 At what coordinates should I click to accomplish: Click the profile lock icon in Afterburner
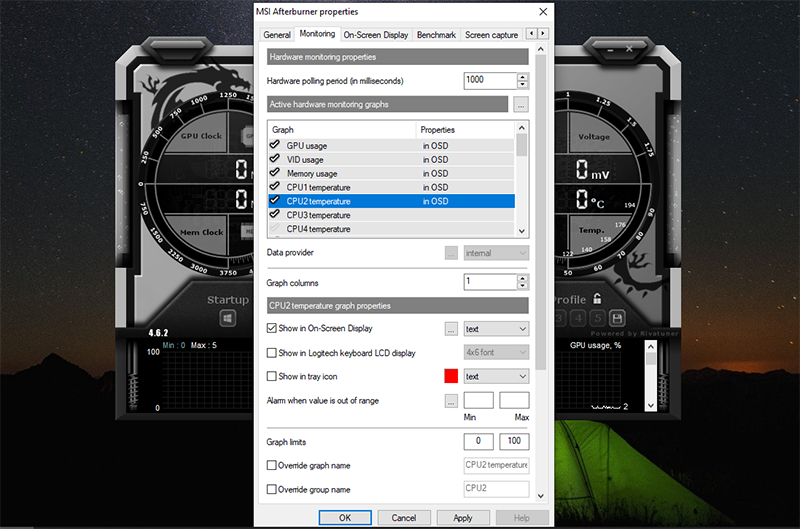point(597,298)
